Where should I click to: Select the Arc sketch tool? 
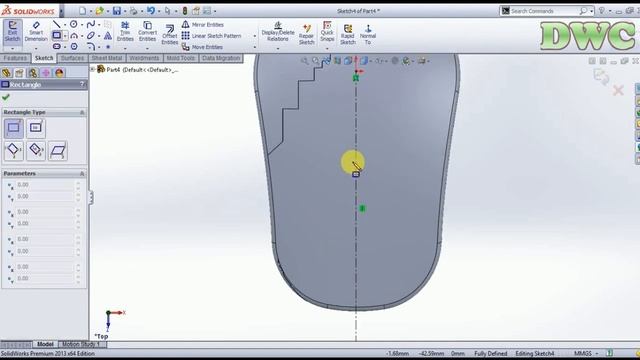pyautogui.click(x=74, y=36)
